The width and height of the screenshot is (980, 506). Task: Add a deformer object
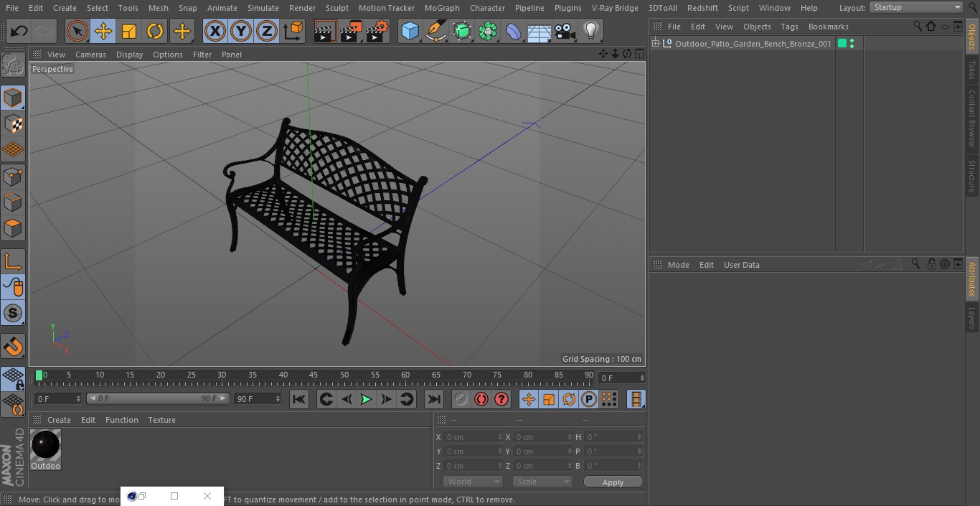514,32
